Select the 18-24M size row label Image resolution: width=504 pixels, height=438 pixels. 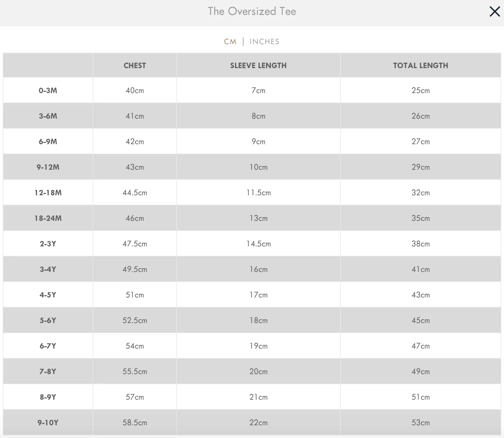(x=48, y=218)
